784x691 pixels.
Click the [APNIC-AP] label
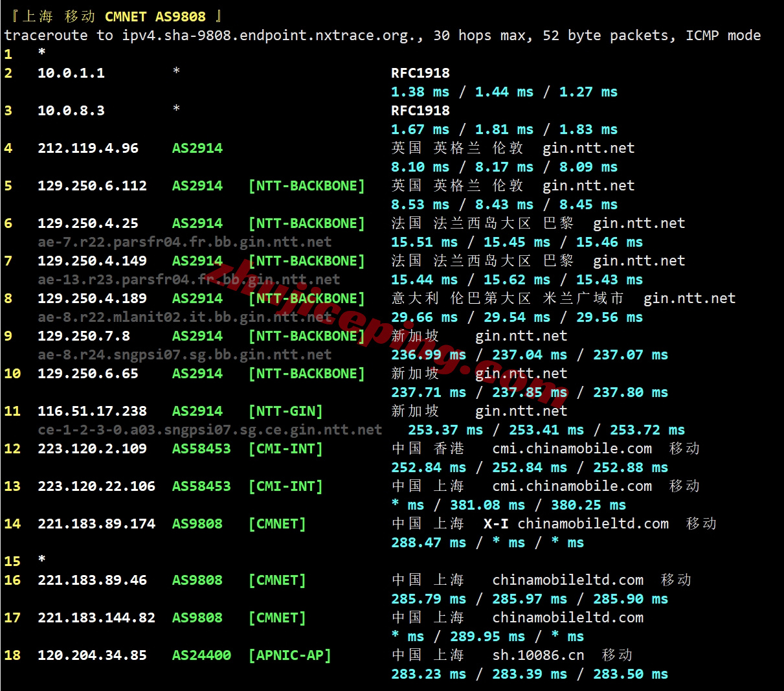[290, 655]
